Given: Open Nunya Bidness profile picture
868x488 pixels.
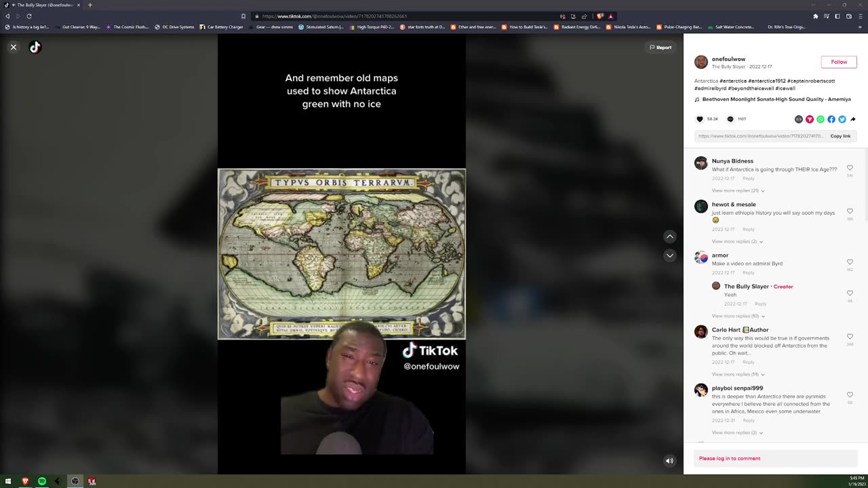Looking at the screenshot, I should (x=701, y=163).
